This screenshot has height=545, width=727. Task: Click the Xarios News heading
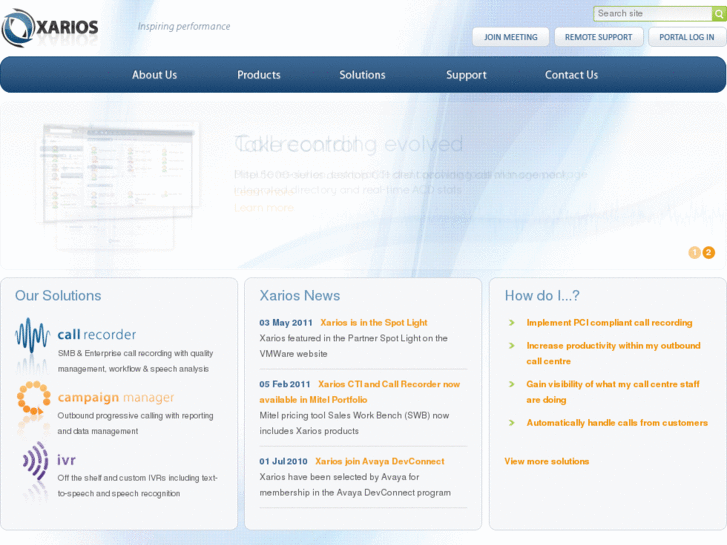[300, 295]
